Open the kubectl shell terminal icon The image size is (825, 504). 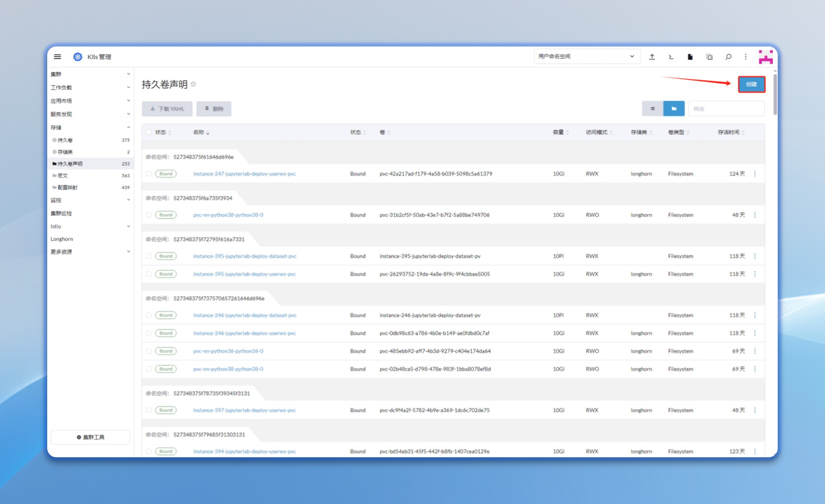(x=671, y=57)
